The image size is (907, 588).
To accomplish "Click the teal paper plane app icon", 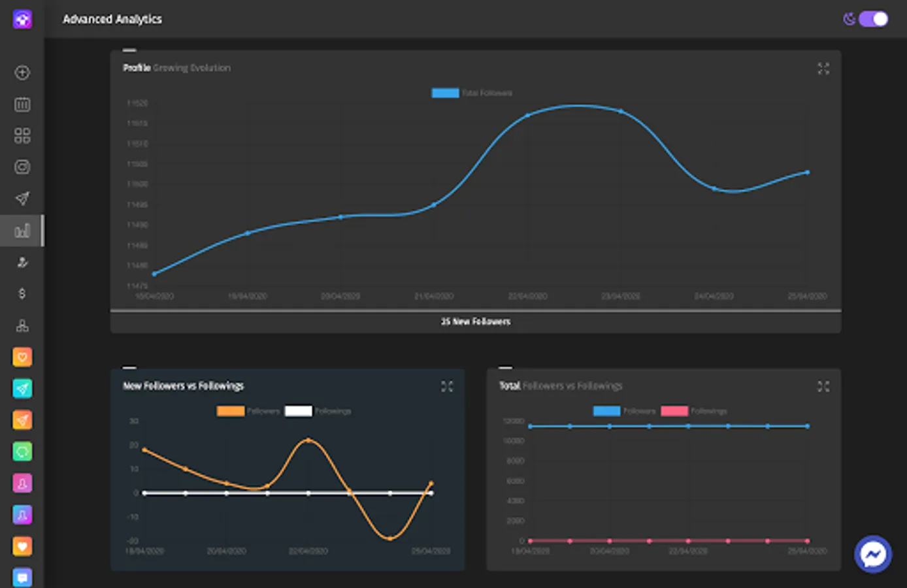I will (22, 389).
